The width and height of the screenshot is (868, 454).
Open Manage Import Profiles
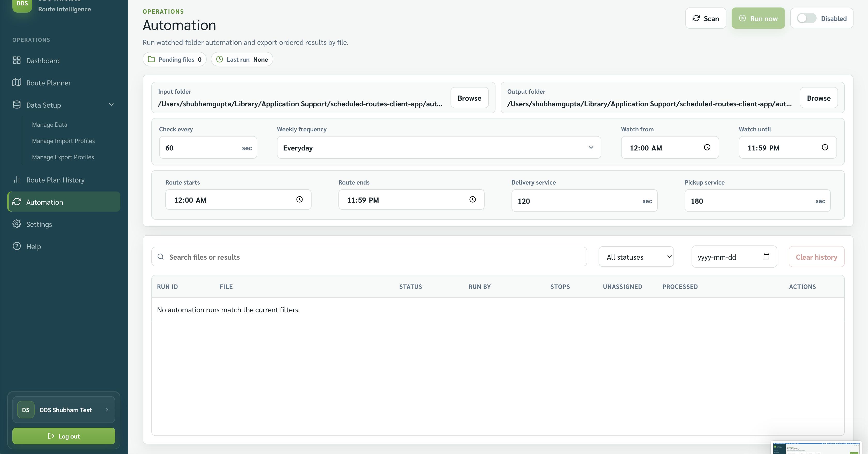tap(63, 141)
